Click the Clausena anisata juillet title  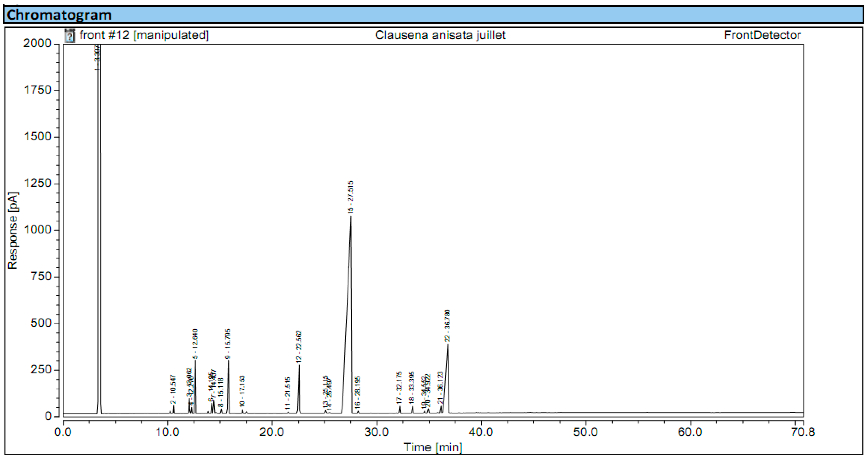coord(440,35)
